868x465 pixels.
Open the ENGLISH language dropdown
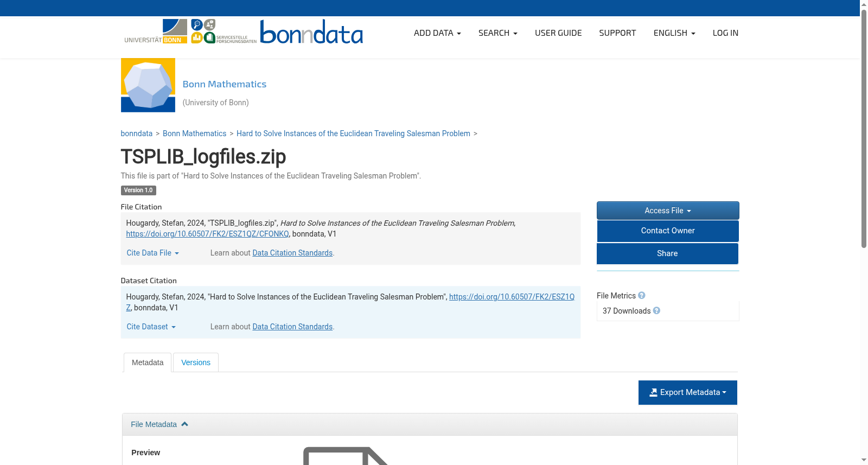(x=674, y=33)
